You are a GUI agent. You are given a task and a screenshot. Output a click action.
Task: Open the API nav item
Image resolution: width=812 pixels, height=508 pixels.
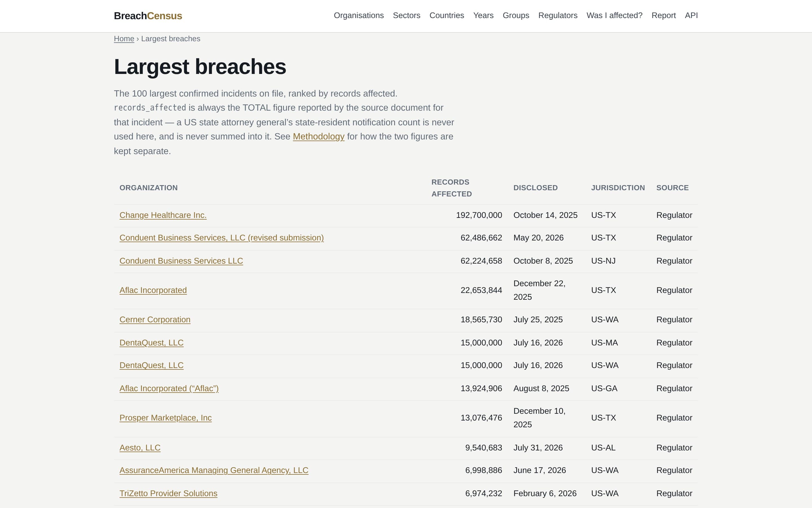(691, 16)
